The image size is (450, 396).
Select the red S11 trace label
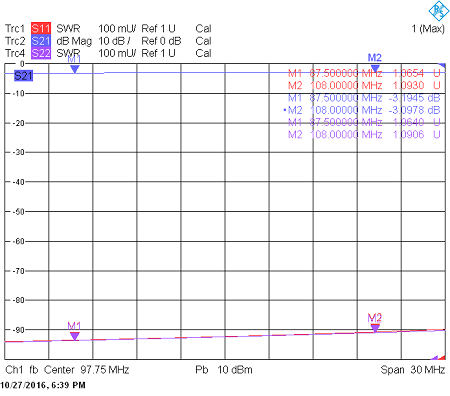[41, 28]
